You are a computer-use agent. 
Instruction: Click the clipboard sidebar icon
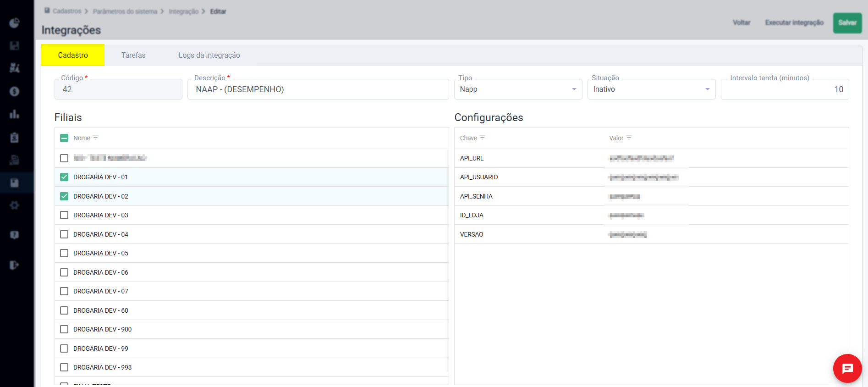click(x=15, y=137)
